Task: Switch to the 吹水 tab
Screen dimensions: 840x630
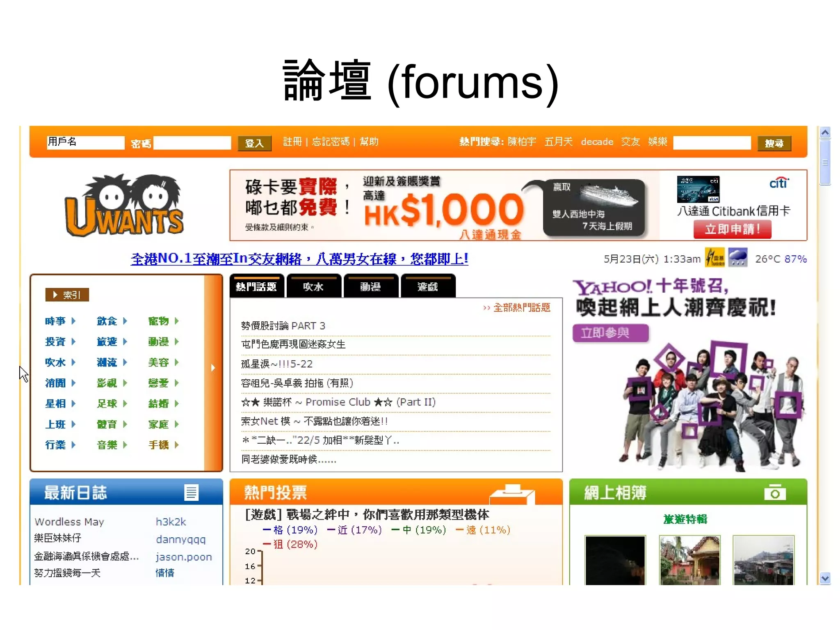Action: (x=314, y=286)
